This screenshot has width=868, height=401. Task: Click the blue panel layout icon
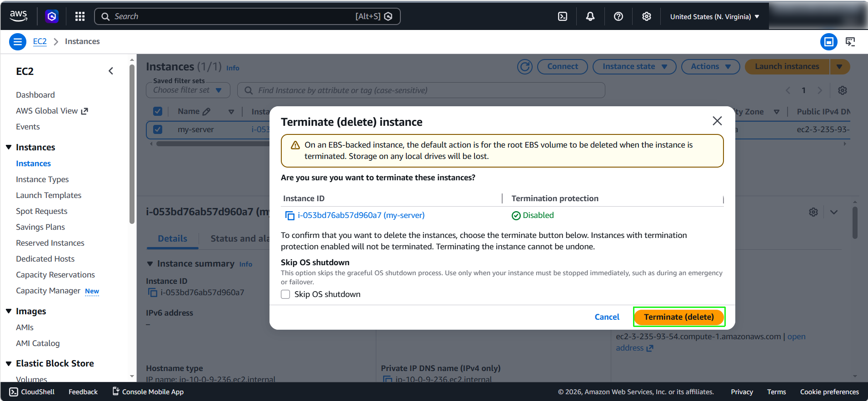[829, 42]
